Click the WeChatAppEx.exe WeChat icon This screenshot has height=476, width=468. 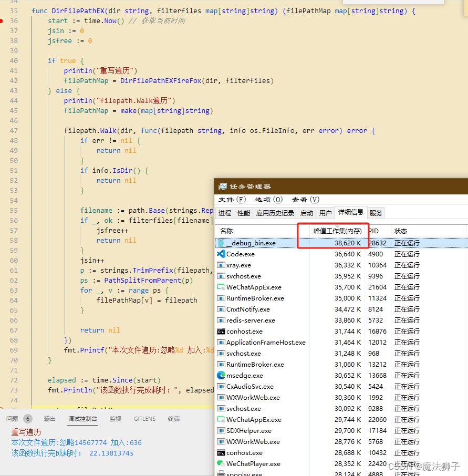(x=221, y=287)
